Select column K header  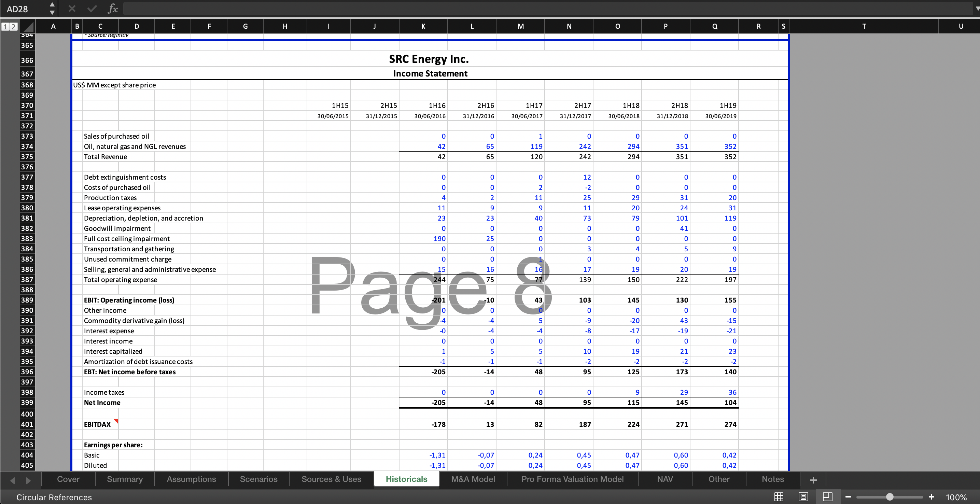[x=423, y=26]
